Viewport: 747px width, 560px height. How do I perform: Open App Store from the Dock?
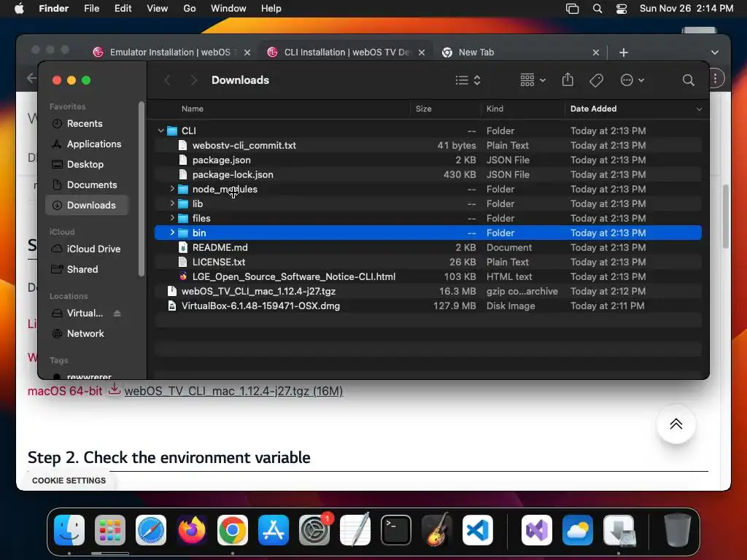click(x=274, y=530)
